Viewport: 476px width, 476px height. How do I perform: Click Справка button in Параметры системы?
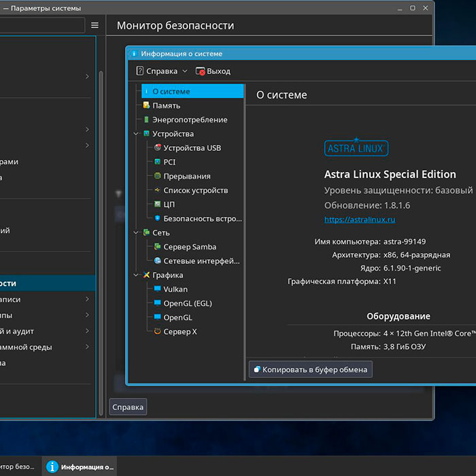128,407
